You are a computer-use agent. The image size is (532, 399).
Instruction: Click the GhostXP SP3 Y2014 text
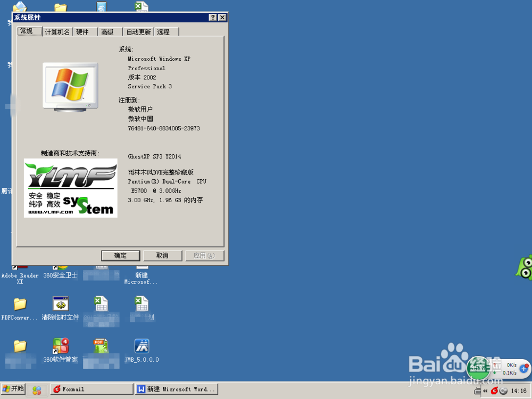(154, 156)
